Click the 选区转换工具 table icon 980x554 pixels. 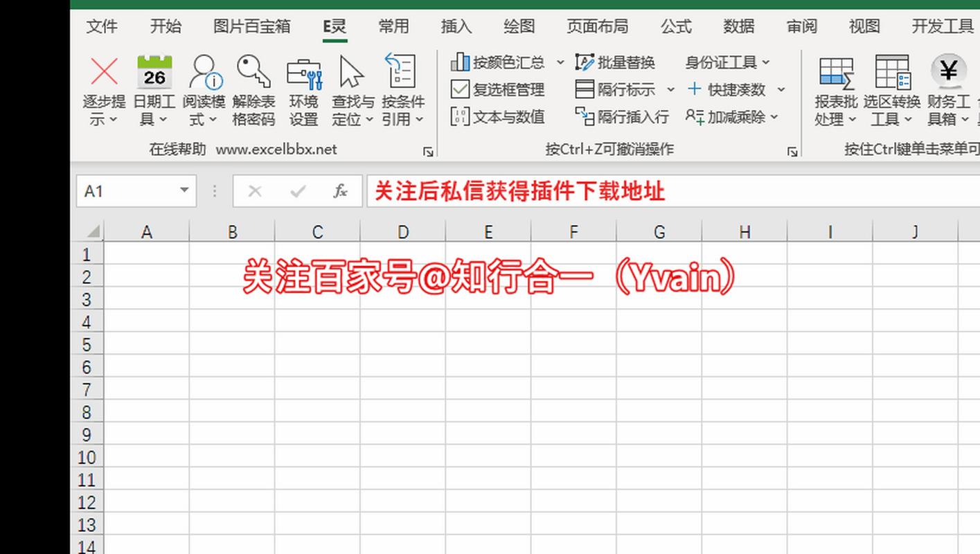coord(892,71)
